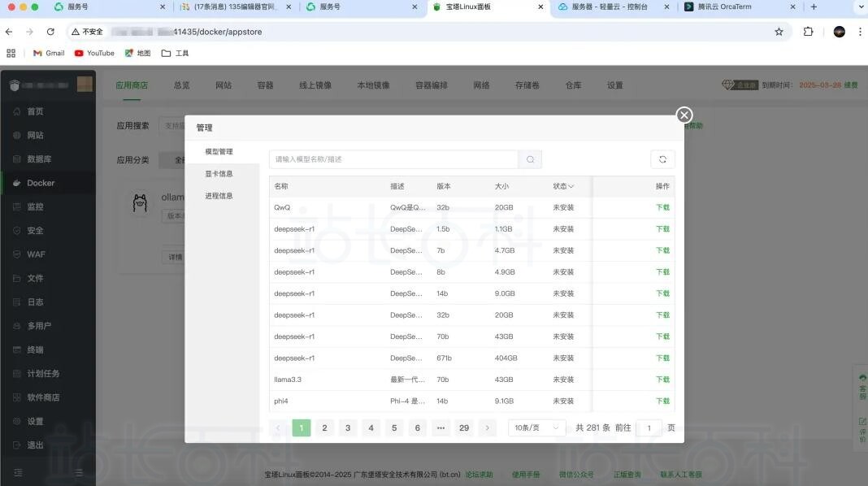Close the 管理 dialog with X icon
This screenshot has height=486, width=868.
pos(684,115)
